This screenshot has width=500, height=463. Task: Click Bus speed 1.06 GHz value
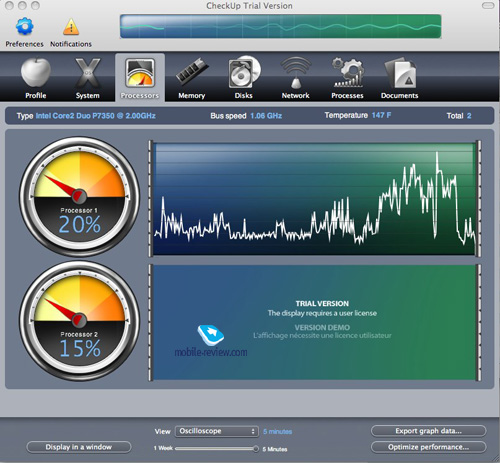[x=266, y=116]
